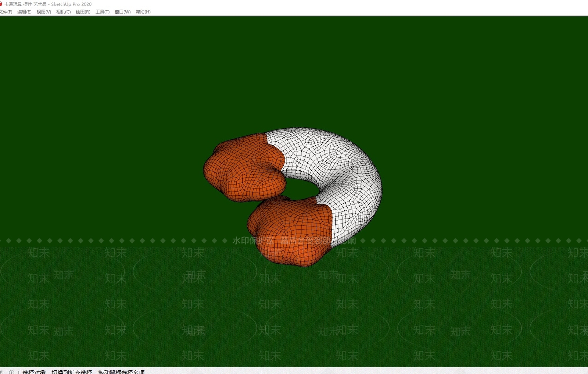
Task: Open the 视图(V) menu
Action: tap(44, 12)
